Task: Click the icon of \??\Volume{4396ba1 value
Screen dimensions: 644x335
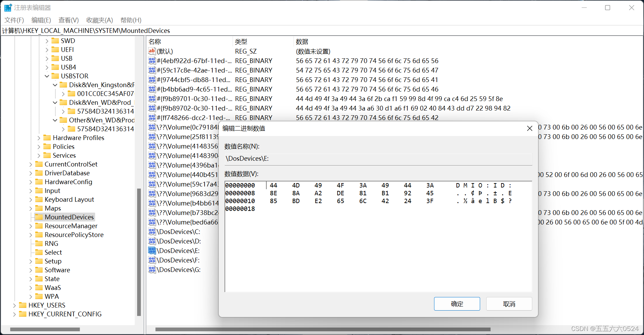Action: point(152,165)
